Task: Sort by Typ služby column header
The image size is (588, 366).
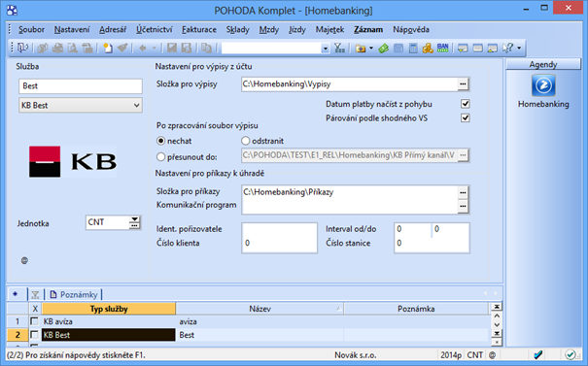Action: pos(109,309)
